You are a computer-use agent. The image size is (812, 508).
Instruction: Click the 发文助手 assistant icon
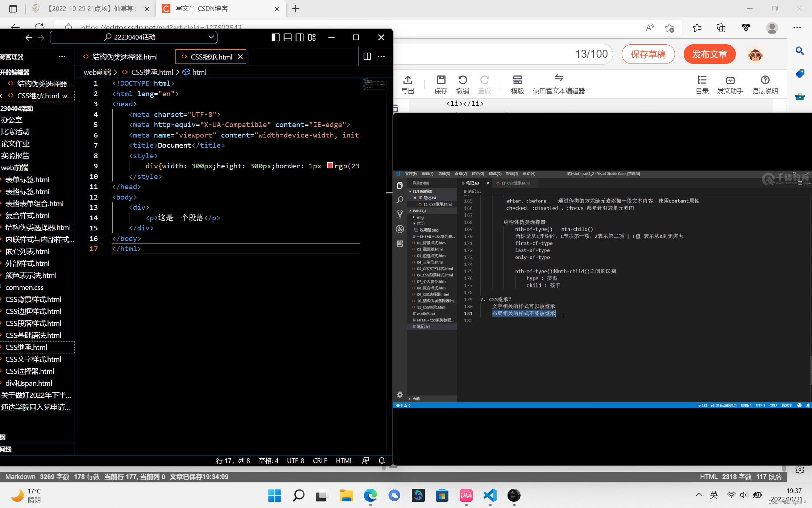point(730,83)
